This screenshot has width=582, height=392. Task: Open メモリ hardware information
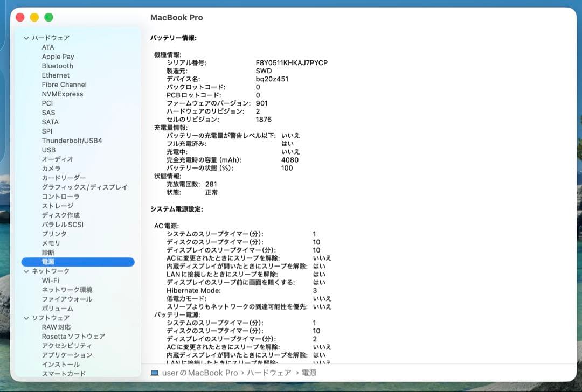52,243
